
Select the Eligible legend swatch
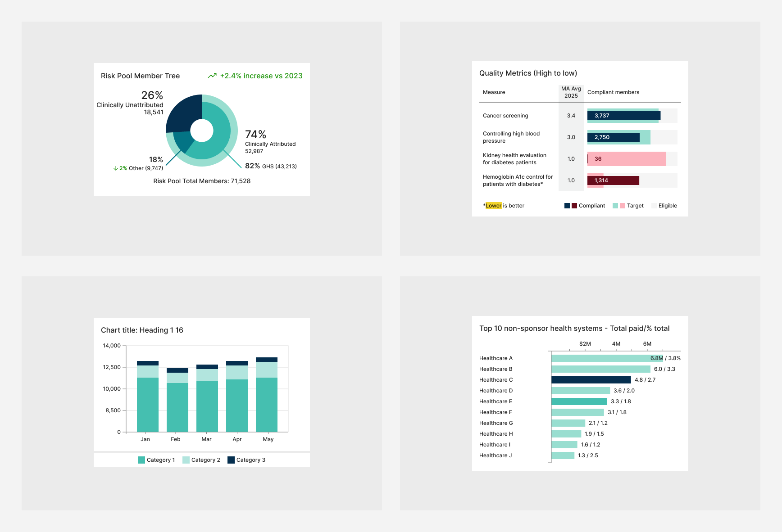654,206
